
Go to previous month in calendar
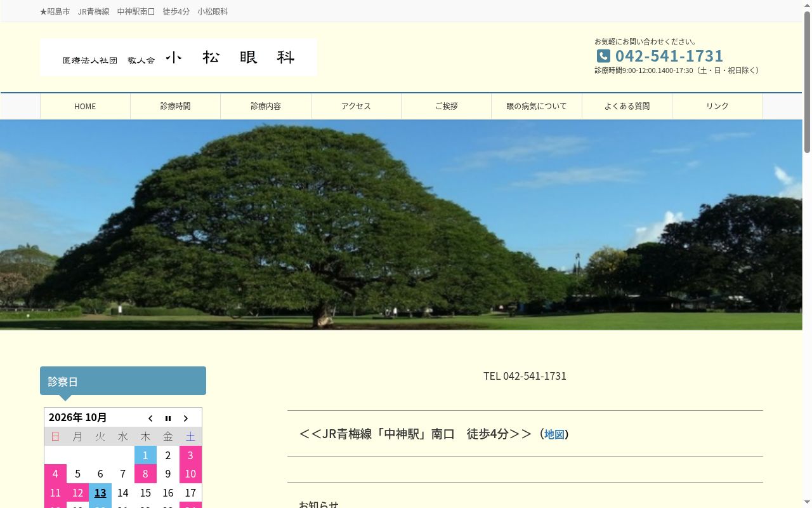150,418
